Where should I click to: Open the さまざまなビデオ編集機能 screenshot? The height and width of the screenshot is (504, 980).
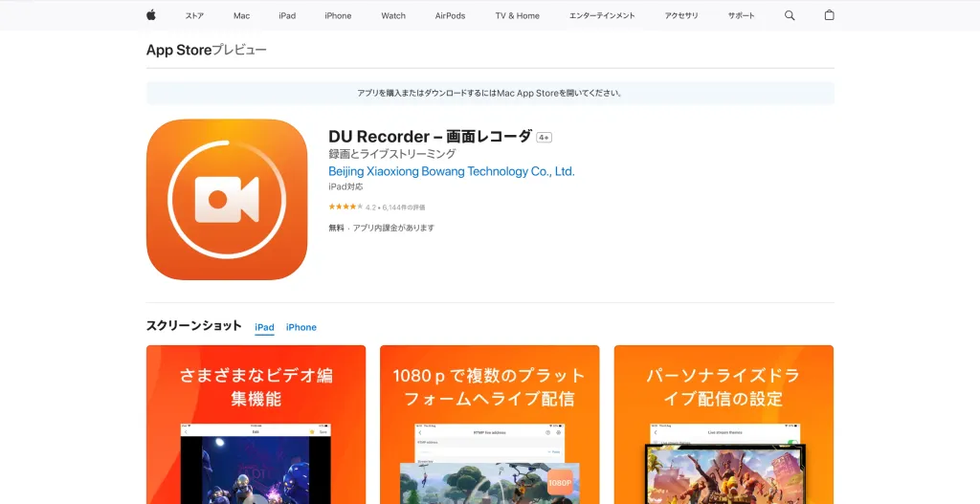pos(256,425)
